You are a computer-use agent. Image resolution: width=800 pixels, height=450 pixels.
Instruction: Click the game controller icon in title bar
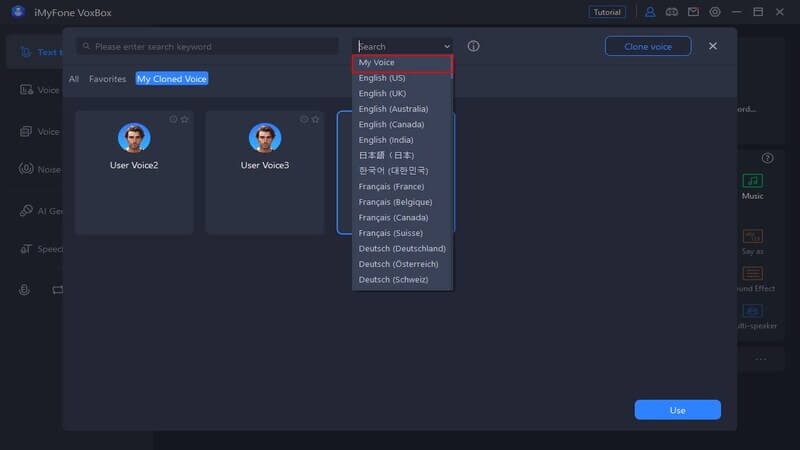tap(671, 12)
